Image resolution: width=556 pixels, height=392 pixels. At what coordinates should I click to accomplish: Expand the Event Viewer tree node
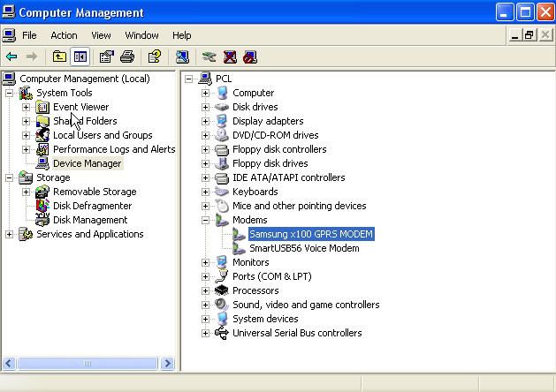[26, 107]
